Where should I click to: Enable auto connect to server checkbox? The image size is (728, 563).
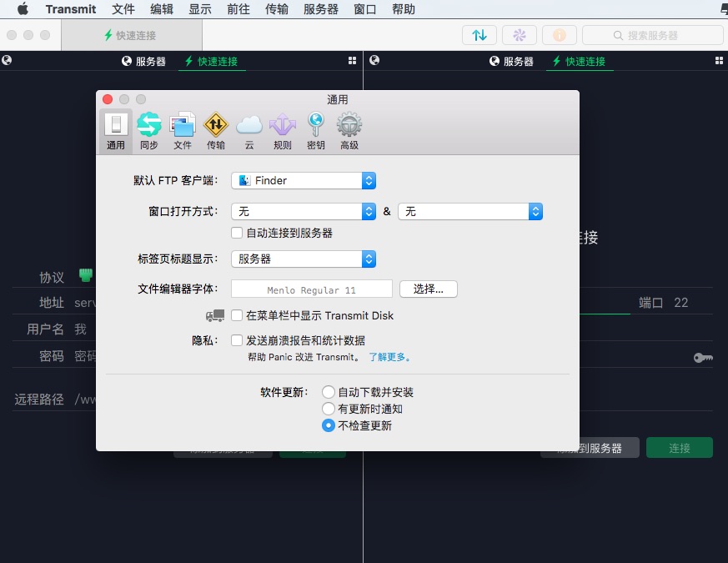[x=237, y=233]
